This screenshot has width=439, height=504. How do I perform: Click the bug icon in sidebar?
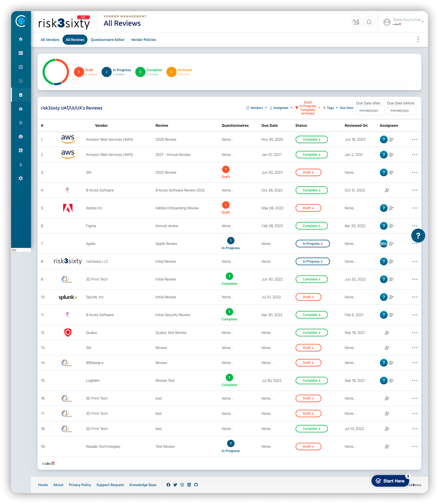coord(21,123)
